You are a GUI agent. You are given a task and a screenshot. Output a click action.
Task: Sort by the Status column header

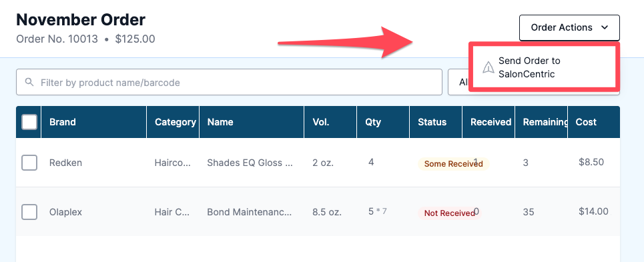(432, 122)
